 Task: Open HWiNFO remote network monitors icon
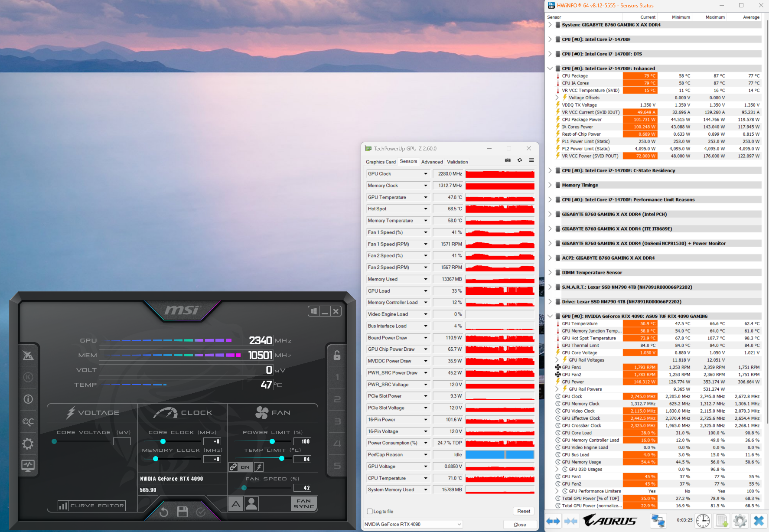coord(658,521)
